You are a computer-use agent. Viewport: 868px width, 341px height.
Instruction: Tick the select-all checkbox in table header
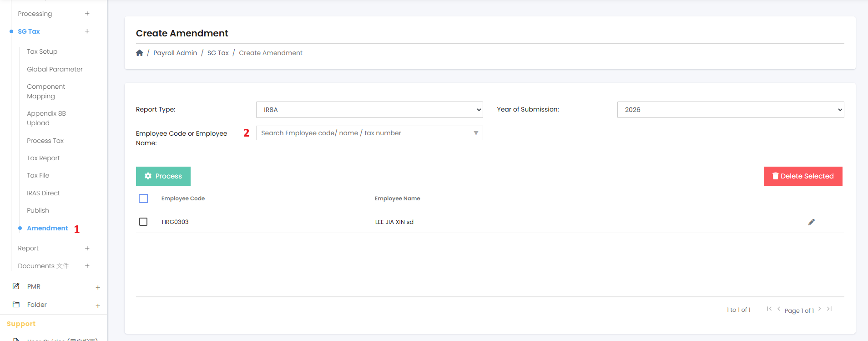coord(143,198)
